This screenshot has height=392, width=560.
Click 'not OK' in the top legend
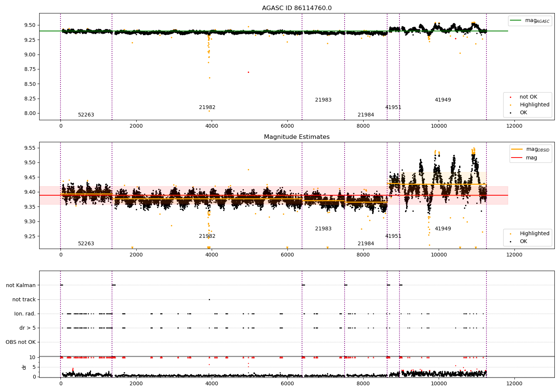(528, 97)
